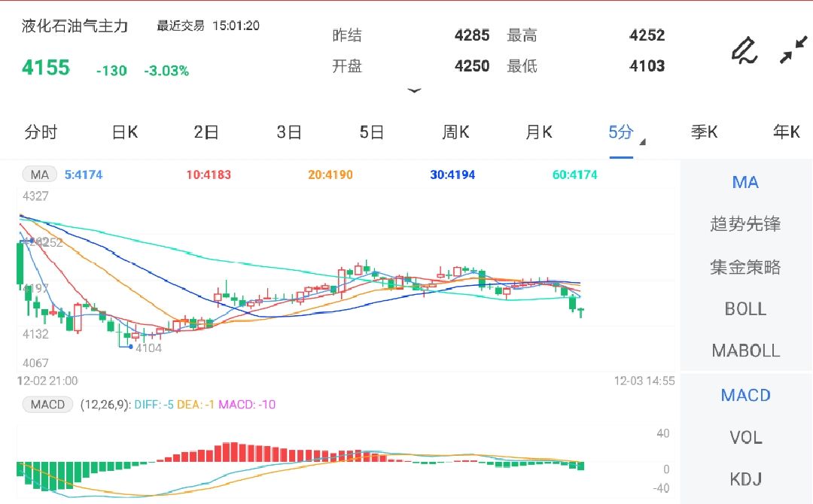Click the 4132 price axis label

(x=35, y=334)
